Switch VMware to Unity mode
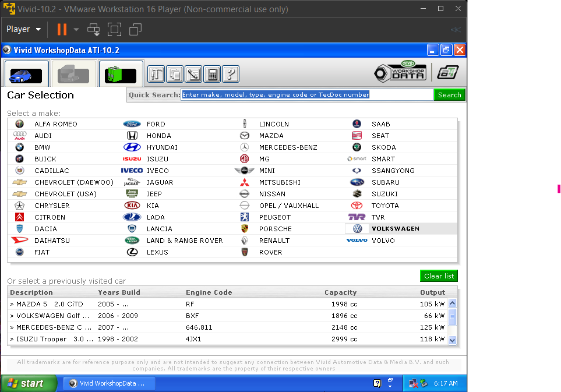561x392 pixels. click(135, 29)
